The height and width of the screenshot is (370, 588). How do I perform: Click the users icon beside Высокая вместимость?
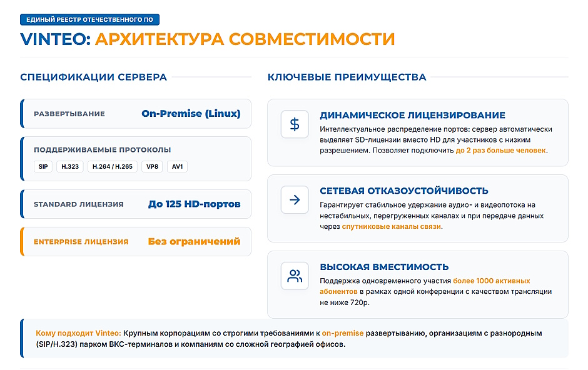point(295,276)
